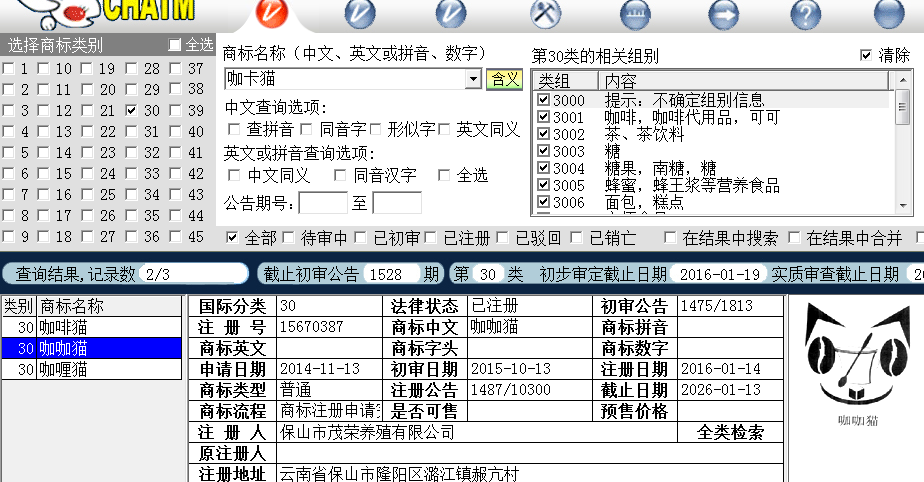Click the 类组 column header
This screenshot has width=924, height=482.
[x=566, y=80]
